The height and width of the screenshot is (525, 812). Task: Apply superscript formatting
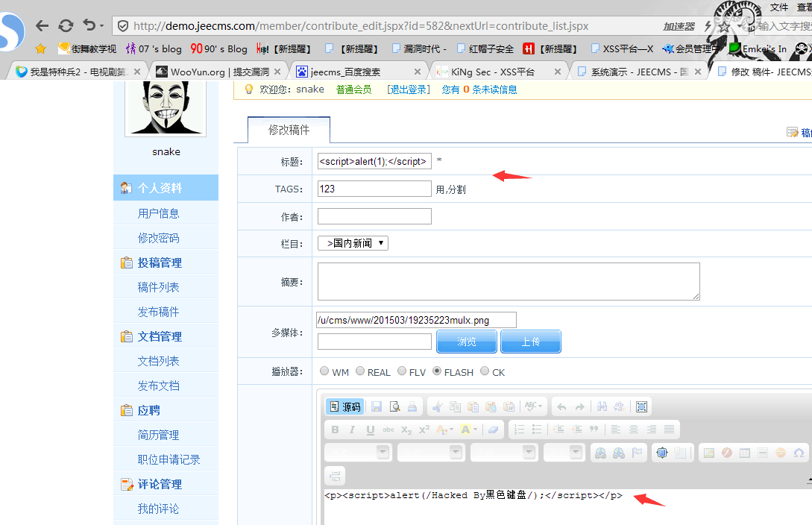click(x=424, y=430)
